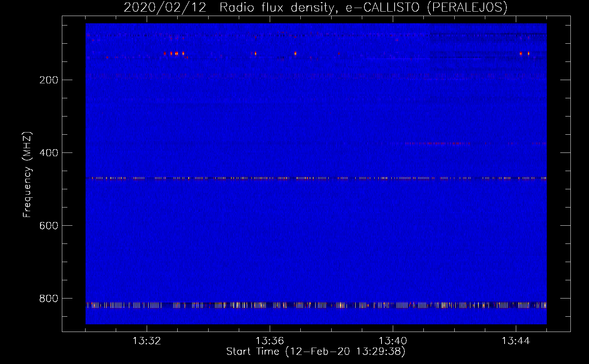Screen dimensions: 589x364
Task: Click the 800 frequency tick label
Action: point(49,298)
